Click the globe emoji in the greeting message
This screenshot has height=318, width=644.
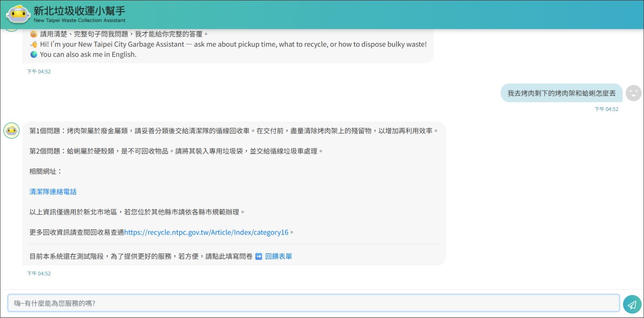[x=34, y=54]
